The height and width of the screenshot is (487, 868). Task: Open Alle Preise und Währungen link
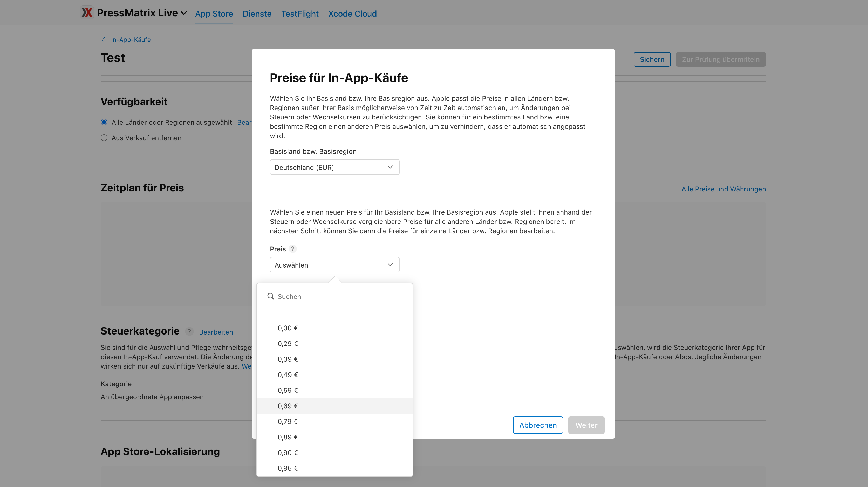point(723,189)
